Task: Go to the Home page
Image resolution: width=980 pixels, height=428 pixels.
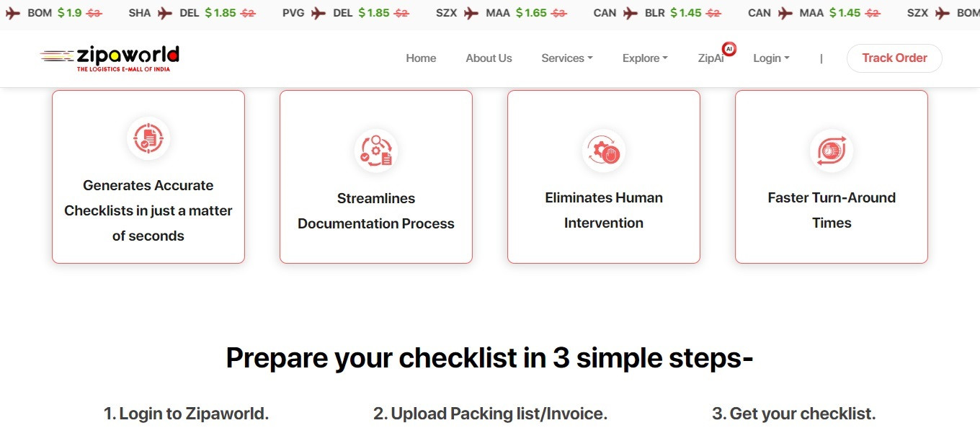Action: coord(421,58)
